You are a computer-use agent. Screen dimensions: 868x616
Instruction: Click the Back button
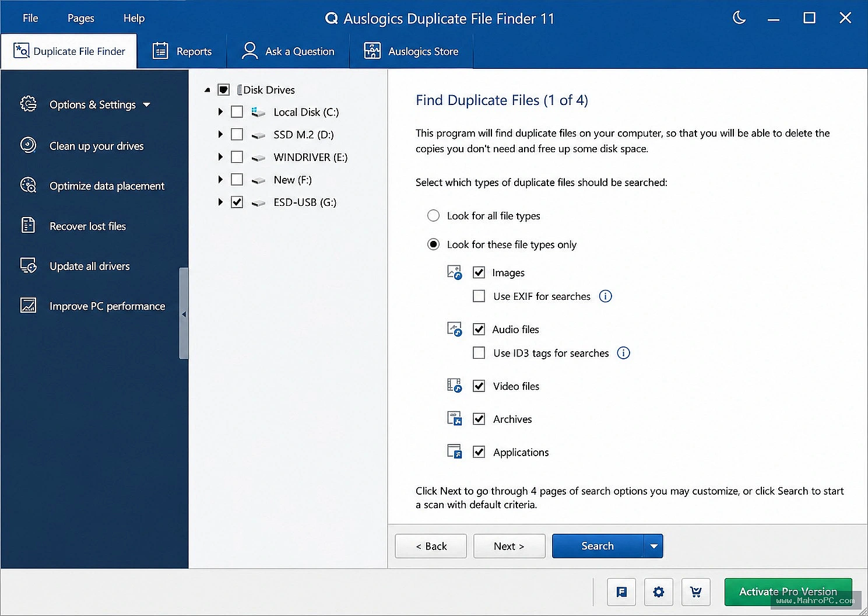click(431, 546)
